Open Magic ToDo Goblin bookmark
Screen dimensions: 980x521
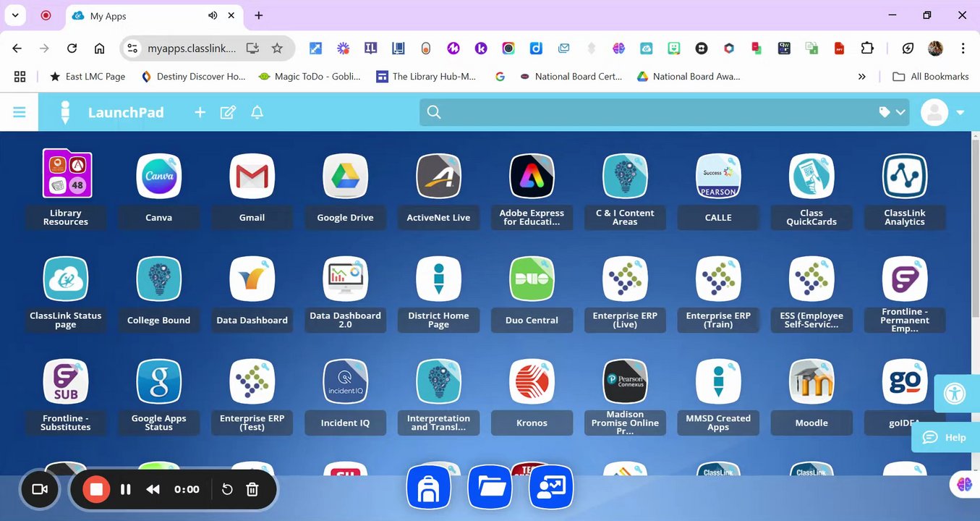(x=310, y=76)
